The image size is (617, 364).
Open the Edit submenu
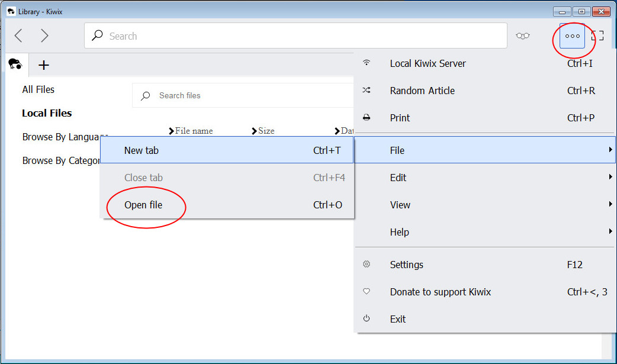[485, 178]
